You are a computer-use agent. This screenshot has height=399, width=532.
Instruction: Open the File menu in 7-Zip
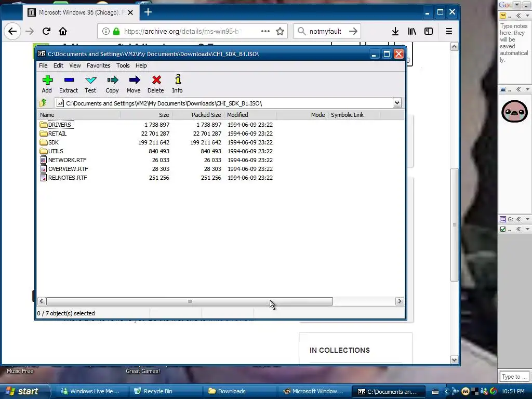(x=43, y=65)
